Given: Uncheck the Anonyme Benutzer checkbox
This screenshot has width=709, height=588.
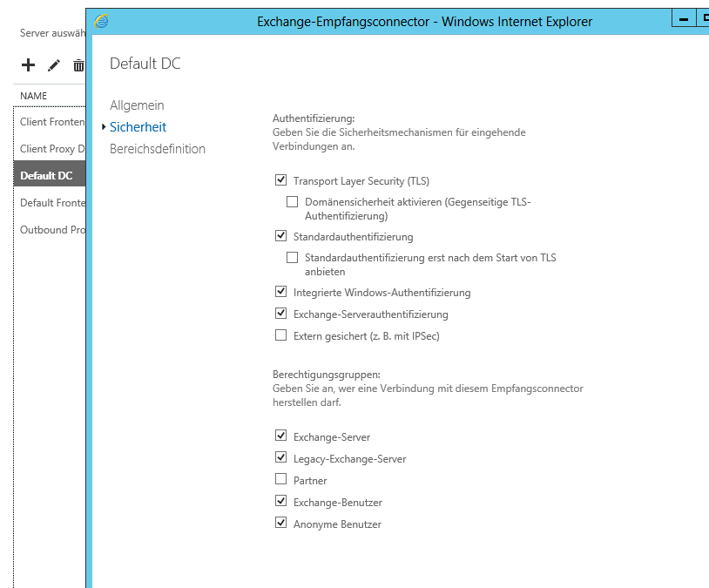Looking at the screenshot, I should (x=280, y=523).
